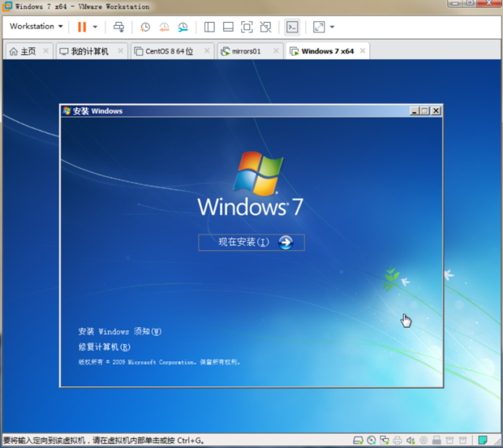Viewport: 503px width, 448px height.
Task: Open the console view icon
Action: click(292, 27)
